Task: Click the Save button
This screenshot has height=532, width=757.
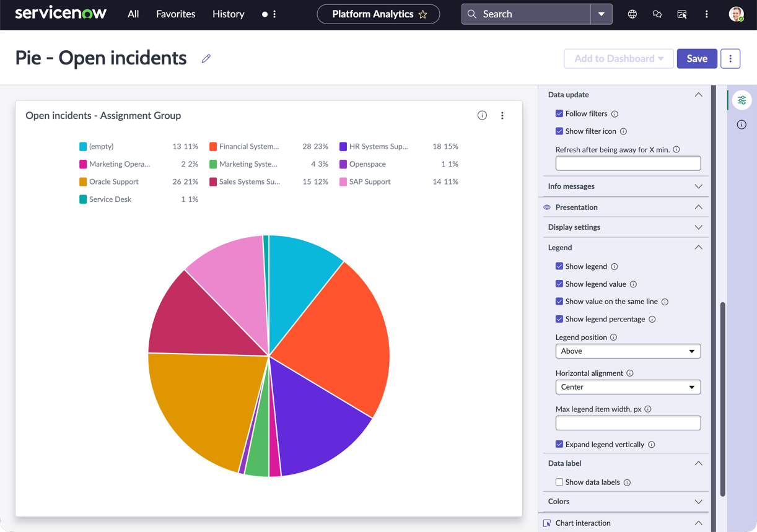Action: click(x=697, y=58)
